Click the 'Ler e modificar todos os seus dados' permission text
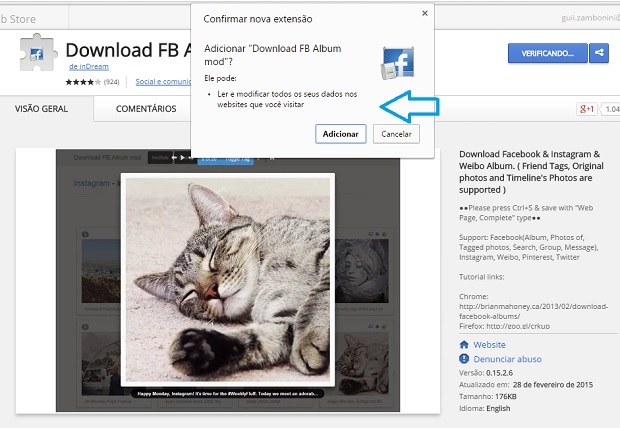 [287, 99]
